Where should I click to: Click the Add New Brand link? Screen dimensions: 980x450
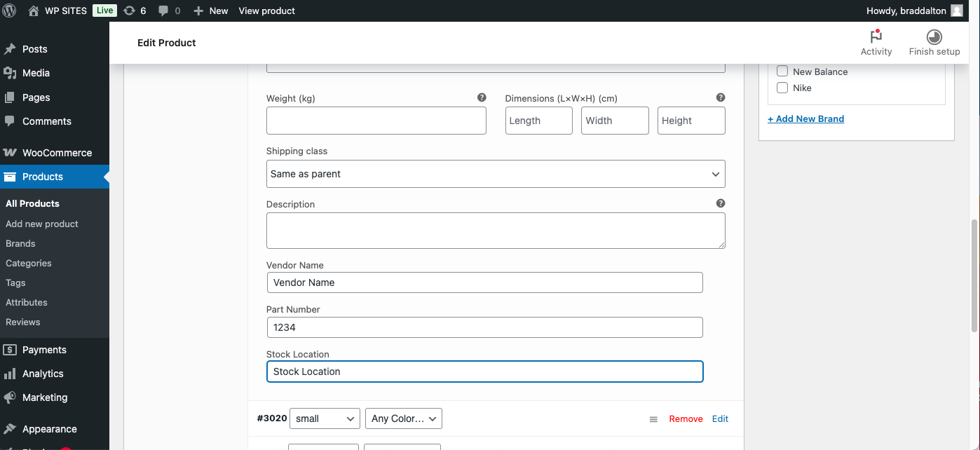pyautogui.click(x=805, y=119)
